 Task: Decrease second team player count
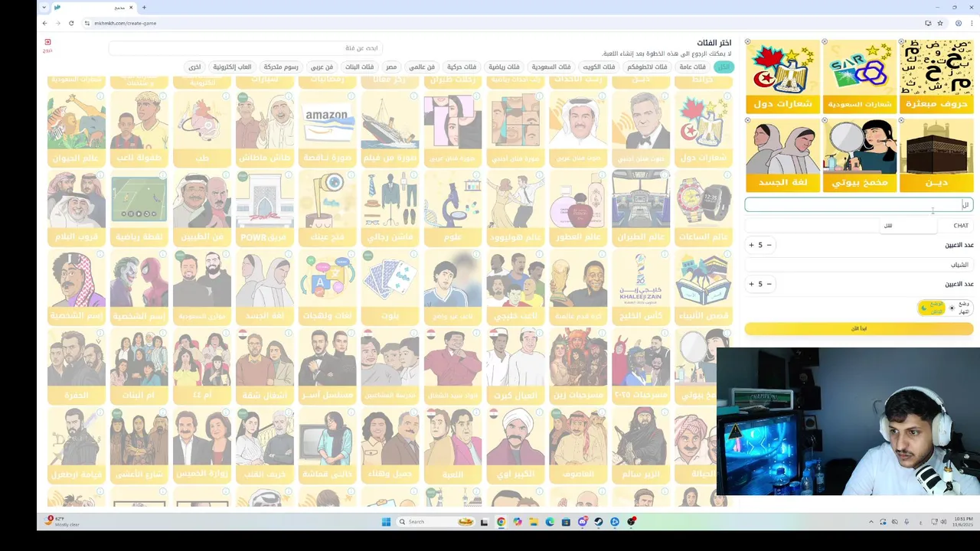[769, 284]
